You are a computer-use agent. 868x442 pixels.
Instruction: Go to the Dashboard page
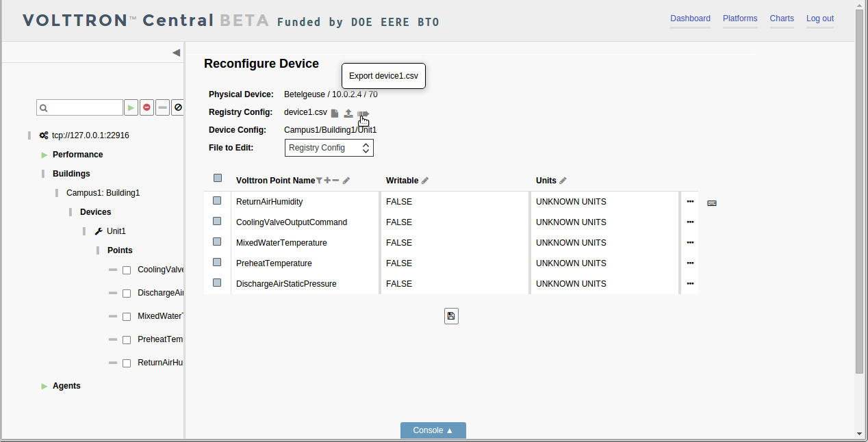[690, 18]
